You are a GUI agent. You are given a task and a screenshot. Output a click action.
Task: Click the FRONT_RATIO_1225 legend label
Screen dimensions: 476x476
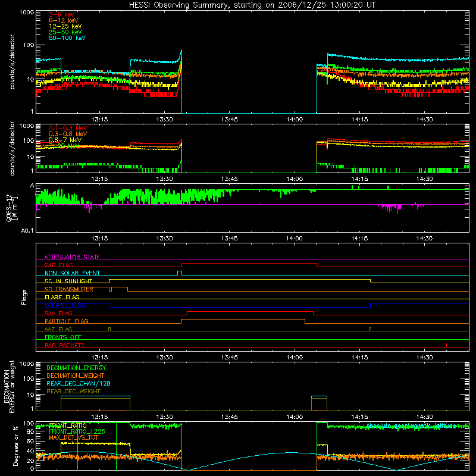(77, 431)
